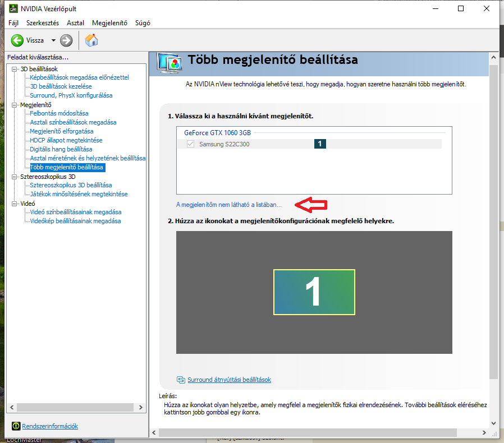Open the Vissza history dropdown arrow

(x=53, y=40)
